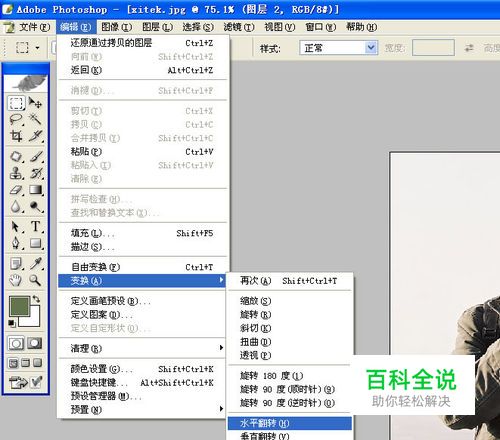
Task: Click the 宽度 width input field
Action: pyautogui.click(x=433, y=48)
